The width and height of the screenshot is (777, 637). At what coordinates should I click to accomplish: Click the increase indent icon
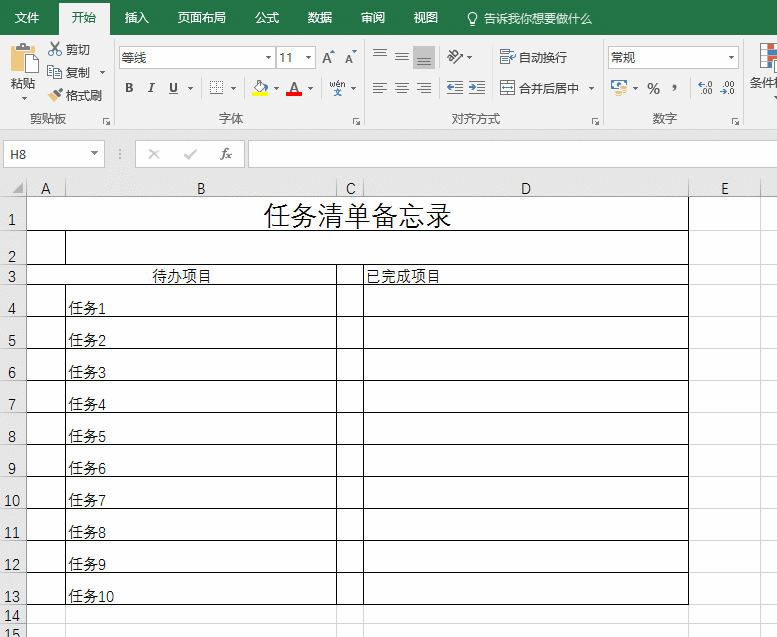tap(477, 88)
